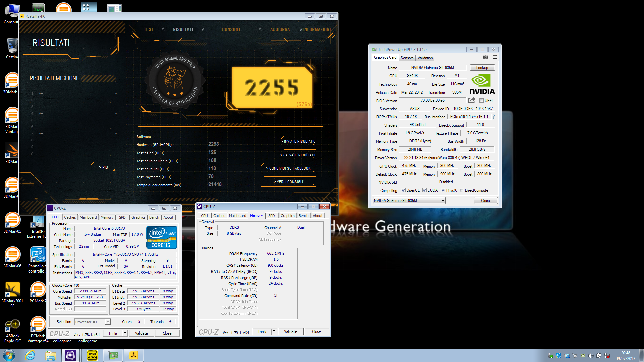
Task: Open the PCMark Vantage x64 desktop shortcut
Action: 38,329
